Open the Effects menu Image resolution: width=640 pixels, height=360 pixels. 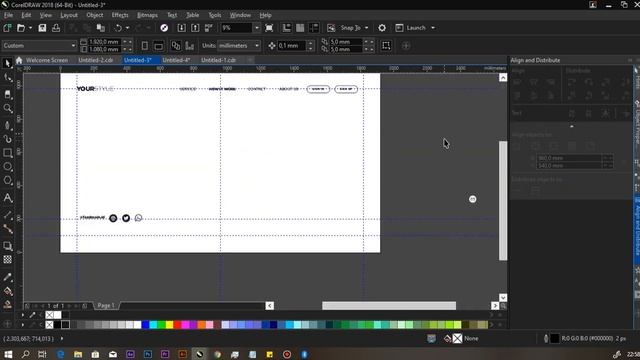click(x=120, y=15)
